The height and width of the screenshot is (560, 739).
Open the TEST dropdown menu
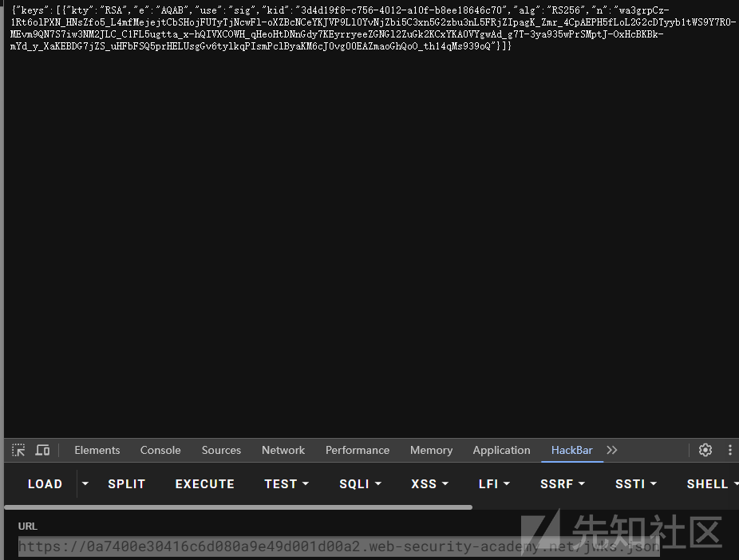(286, 484)
